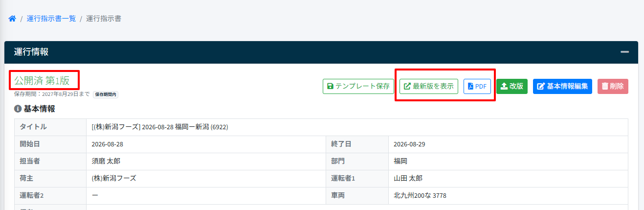The width and height of the screenshot is (644, 210).
Task: Click the info icon beside 基本情報
Action: pyautogui.click(x=18, y=109)
